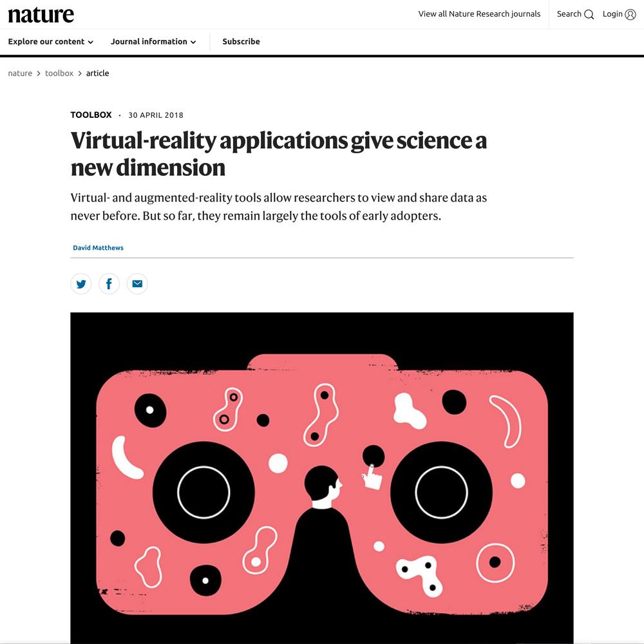Screen dimensions: 644x644
Task: Click the article breadcrumb text
Action: 97,73
